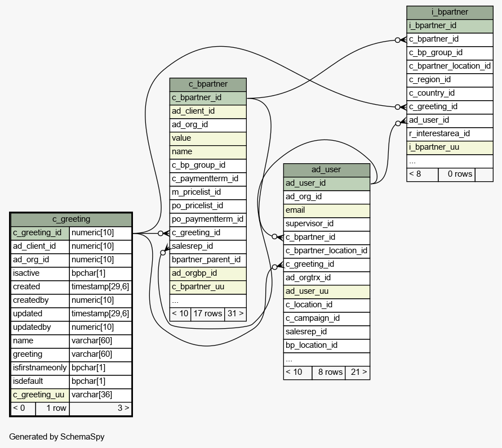Viewport: 502px width, 448px height.
Task: Click '21 >' children count in ad_user
Action: coord(358,373)
